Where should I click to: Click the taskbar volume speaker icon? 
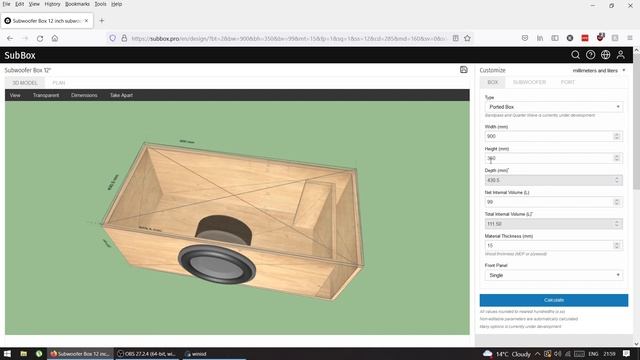click(558, 353)
